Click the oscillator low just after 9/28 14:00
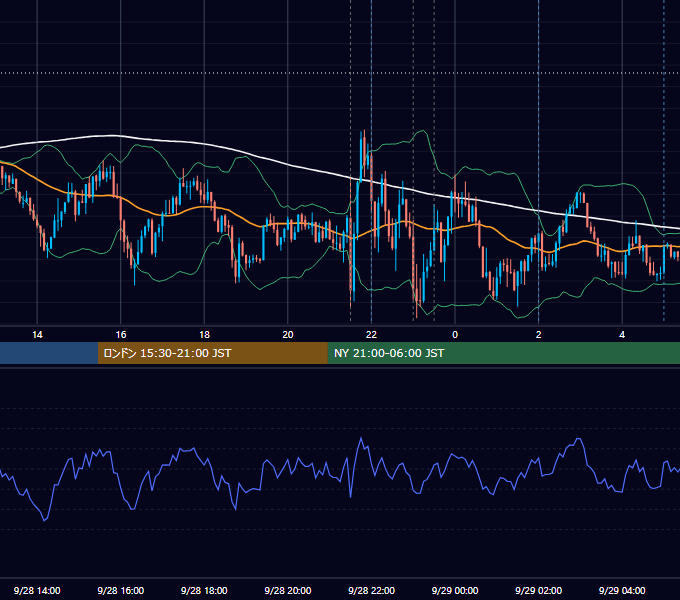 pyautogui.click(x=45, y=519)
